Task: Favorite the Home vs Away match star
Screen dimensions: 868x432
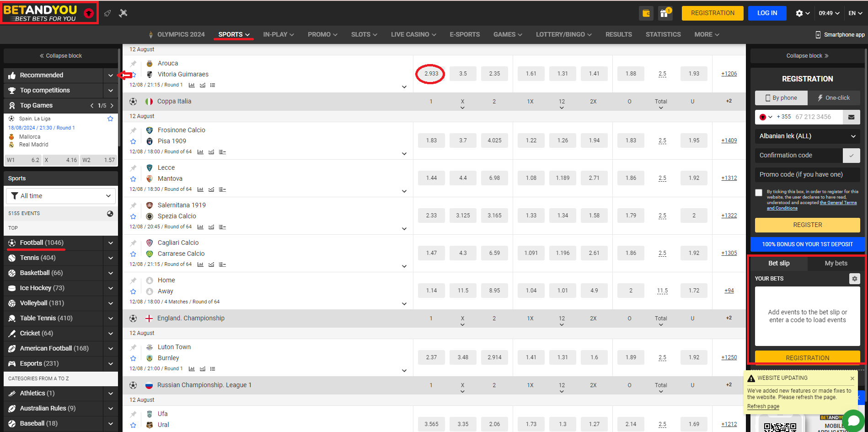Action: (133, 292)
